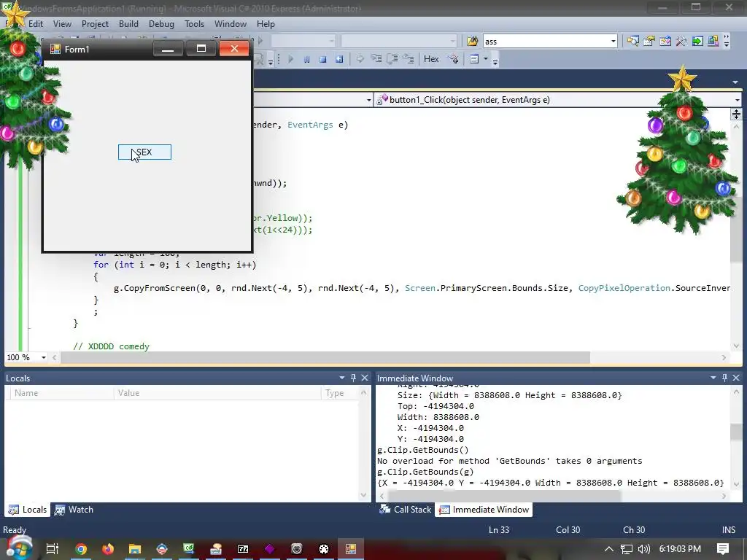This screenshot has height=560, width=747.
Task: Stop debugging using the stop icon
Action: (x=323, y=60)
